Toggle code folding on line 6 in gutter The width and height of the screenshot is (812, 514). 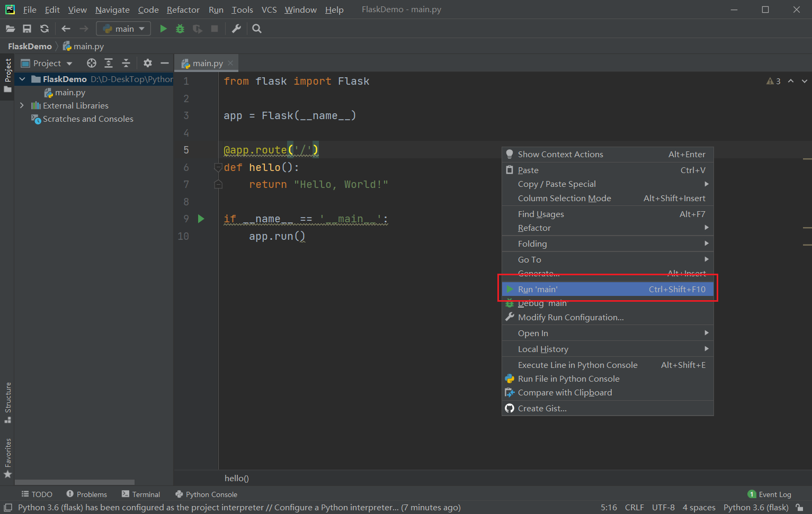(x=218, y=167)
